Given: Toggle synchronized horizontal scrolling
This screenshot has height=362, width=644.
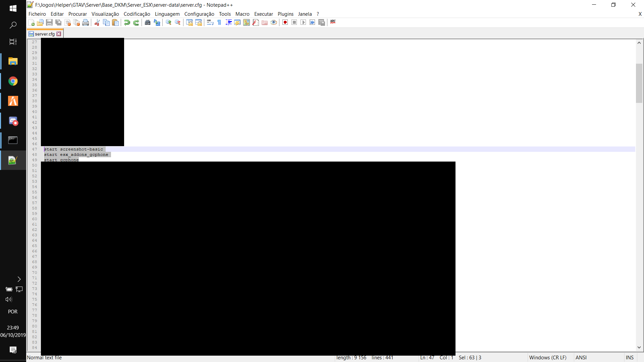Looking at the screenshot, I should [x=199, y=22].
